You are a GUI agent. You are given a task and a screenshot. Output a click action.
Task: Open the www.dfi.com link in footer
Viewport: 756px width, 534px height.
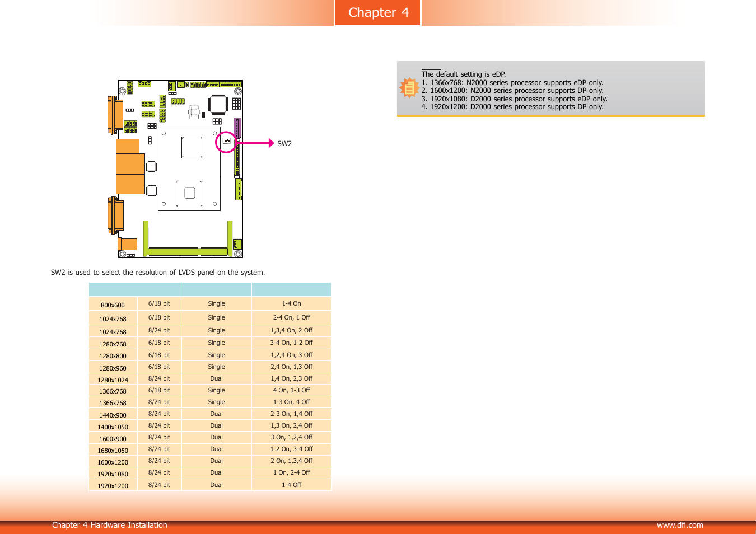click(680, 525)
